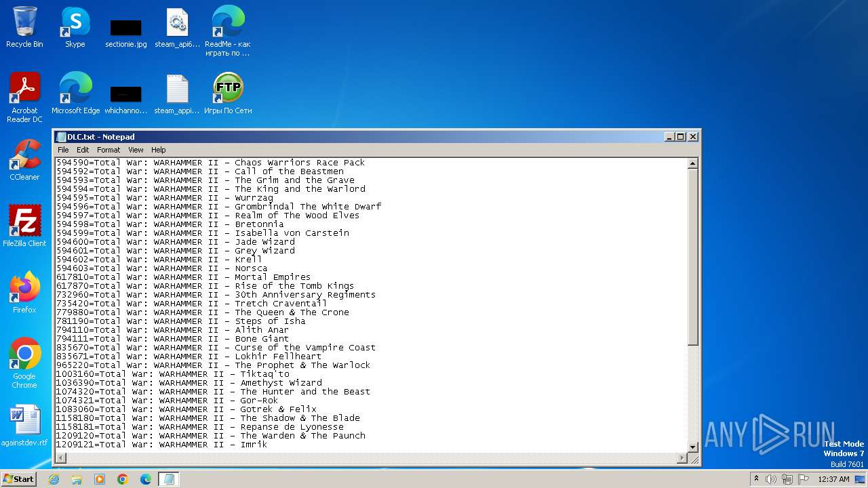Viewport: 868px width, 488px height.
Task: Open Notepad Help menu
Action: click(158, 150)
